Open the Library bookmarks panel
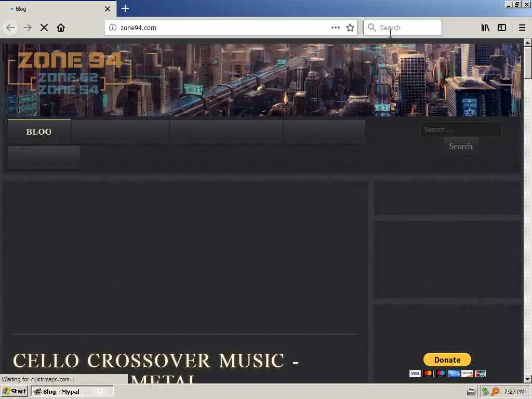 [x=485, y=28]
